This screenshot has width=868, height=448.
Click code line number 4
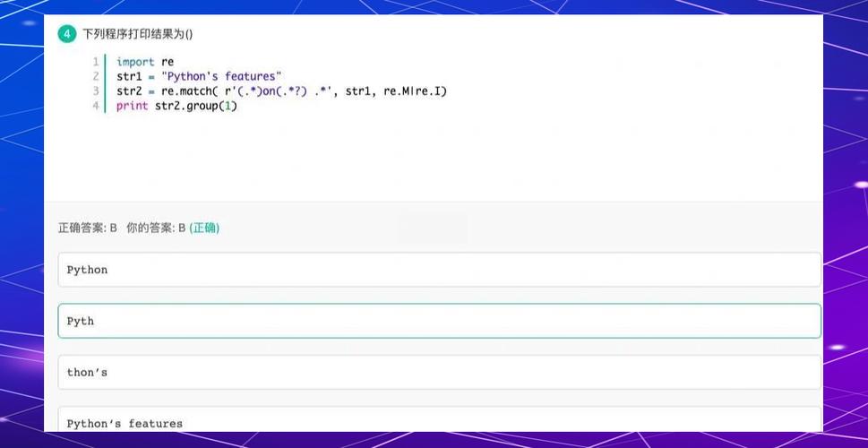(x=95, y=106)
